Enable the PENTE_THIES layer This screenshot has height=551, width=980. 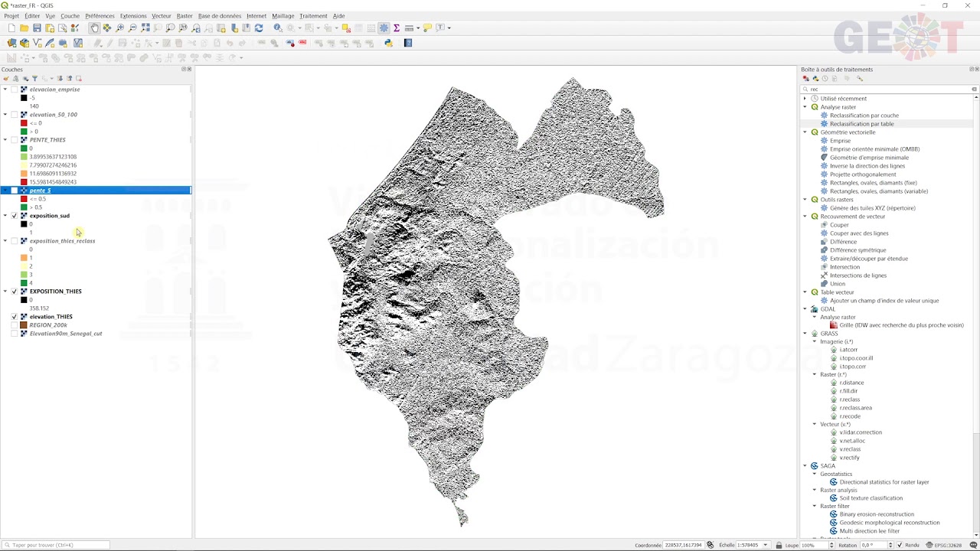[15, 140]
